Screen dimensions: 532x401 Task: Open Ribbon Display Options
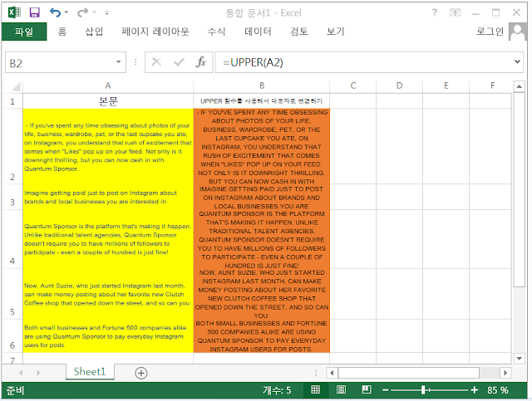pos(455,13)
